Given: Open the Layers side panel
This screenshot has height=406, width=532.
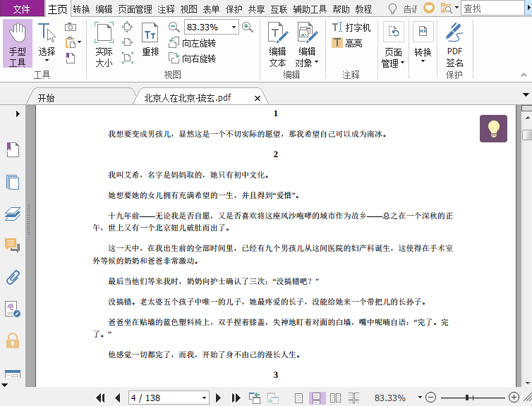Looking at the screenshot, I should [x=13, y=214].
